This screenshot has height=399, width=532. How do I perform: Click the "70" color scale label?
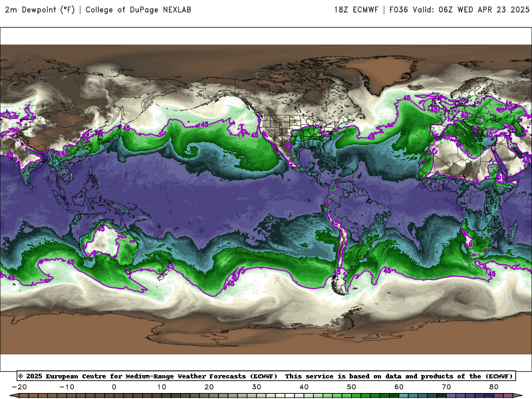(446, 387)
